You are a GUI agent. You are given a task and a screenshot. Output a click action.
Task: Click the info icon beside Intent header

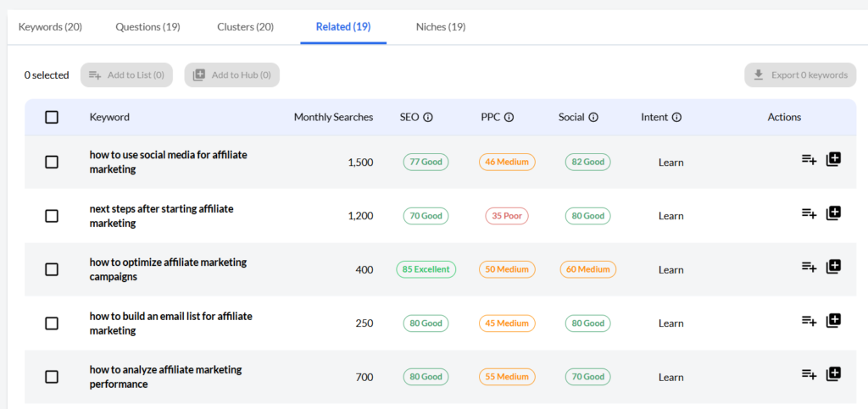point(676,118)
